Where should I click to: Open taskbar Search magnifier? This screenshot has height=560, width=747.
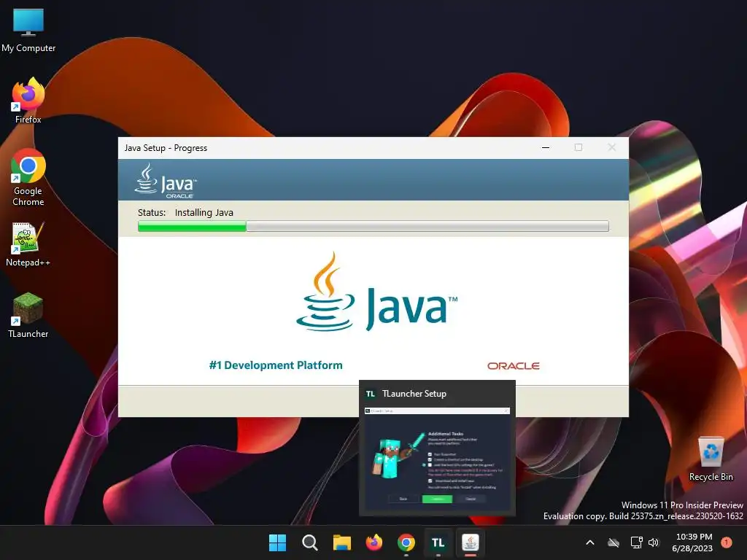309,542
